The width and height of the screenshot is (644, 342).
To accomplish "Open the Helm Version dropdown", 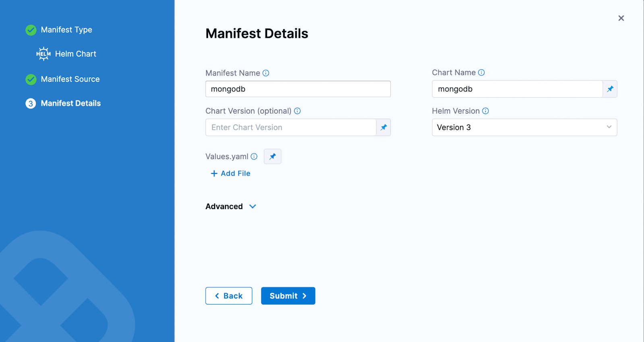I will [524, 127].
